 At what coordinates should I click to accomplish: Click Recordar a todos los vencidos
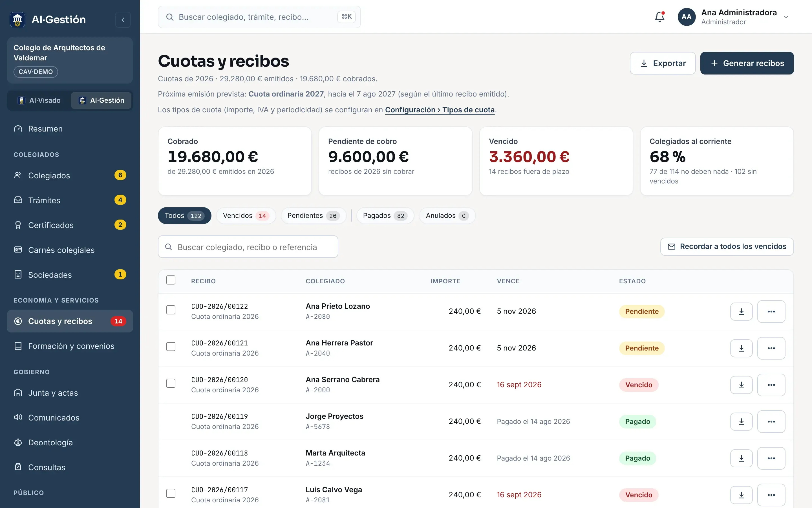727,247
